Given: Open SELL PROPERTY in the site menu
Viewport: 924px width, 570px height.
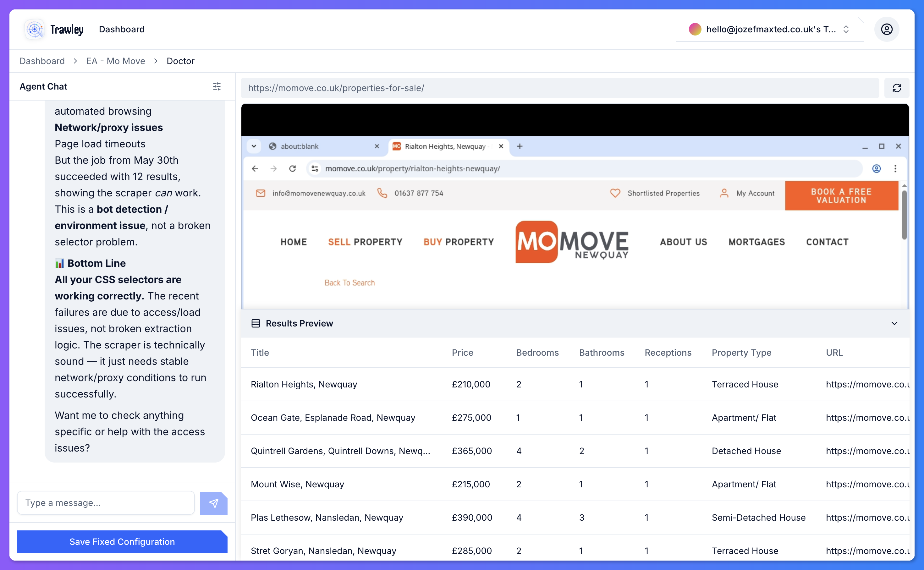Looking at the screenshot, I should [365, 242].
